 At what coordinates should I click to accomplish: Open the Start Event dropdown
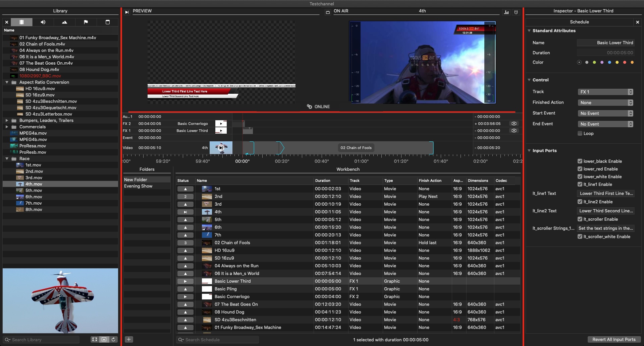(x=605, y=113)
